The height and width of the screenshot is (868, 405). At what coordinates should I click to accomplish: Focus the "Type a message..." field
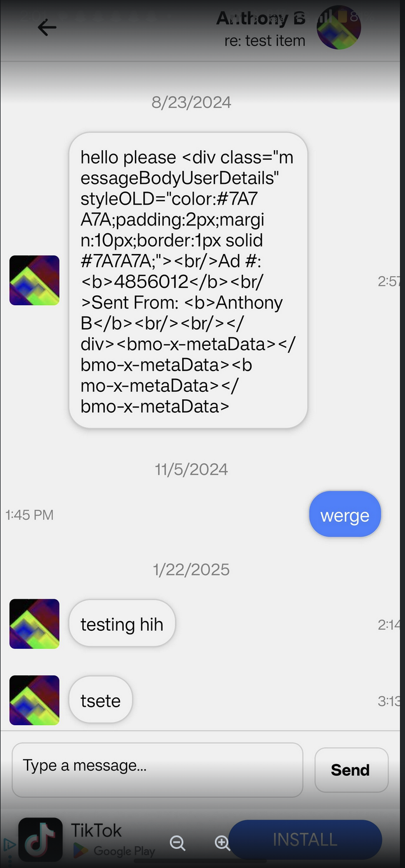coord(157,770)
